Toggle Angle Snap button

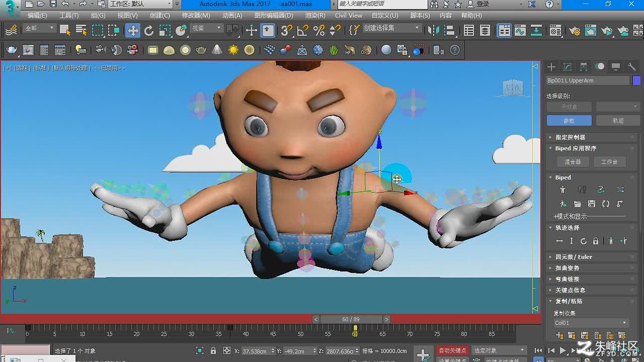coord(303,31)
